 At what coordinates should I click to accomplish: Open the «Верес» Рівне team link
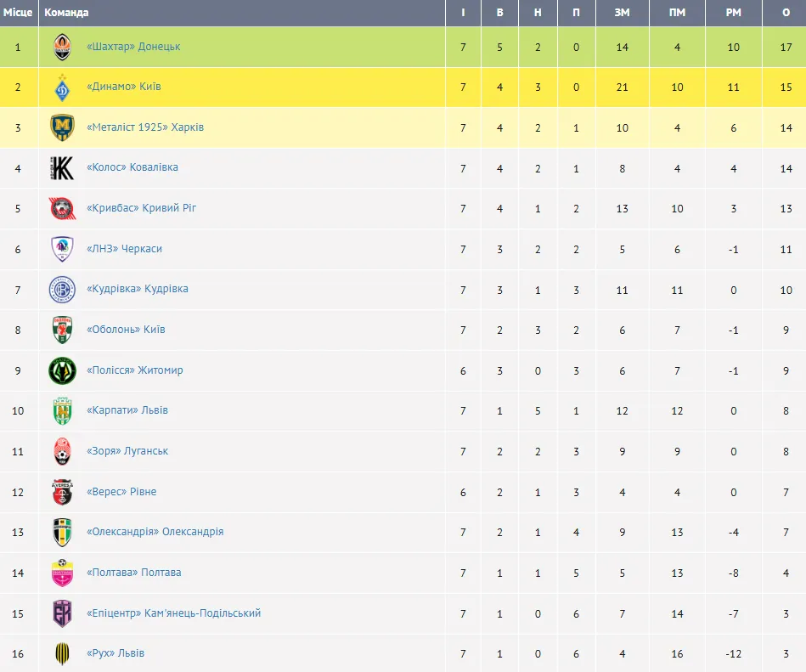point(121,492)
